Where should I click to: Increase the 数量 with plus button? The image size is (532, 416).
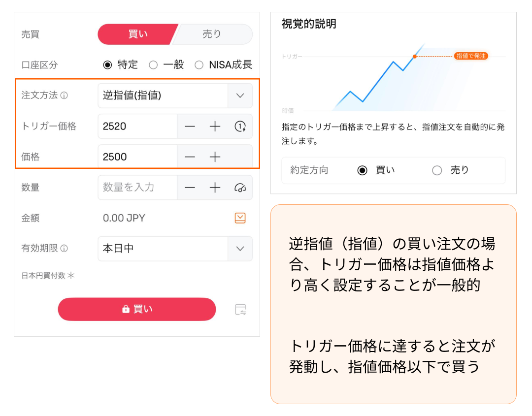(x=215, y=188)
